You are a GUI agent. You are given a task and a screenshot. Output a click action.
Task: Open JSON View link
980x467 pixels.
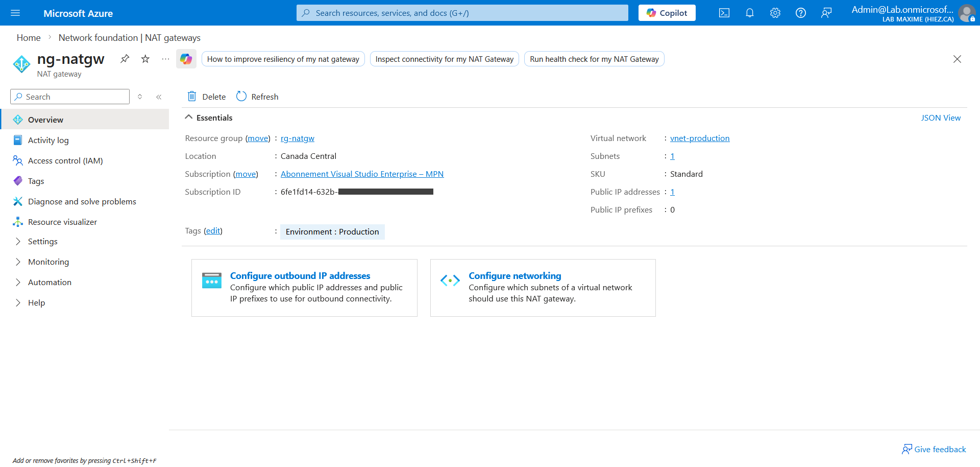[940, 118]
